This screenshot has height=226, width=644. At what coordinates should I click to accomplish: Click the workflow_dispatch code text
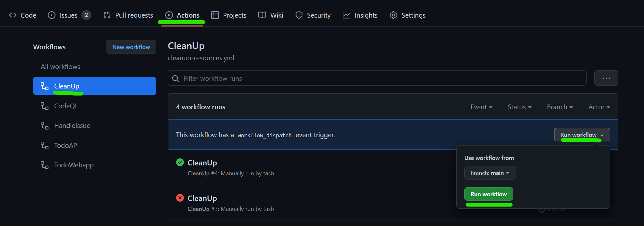pyautogui.click(x=264, y=135)
